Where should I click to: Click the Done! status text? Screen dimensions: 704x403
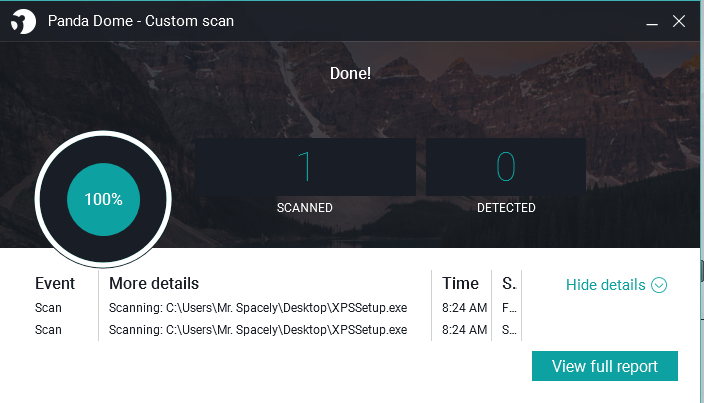click(x=350, y=74)
